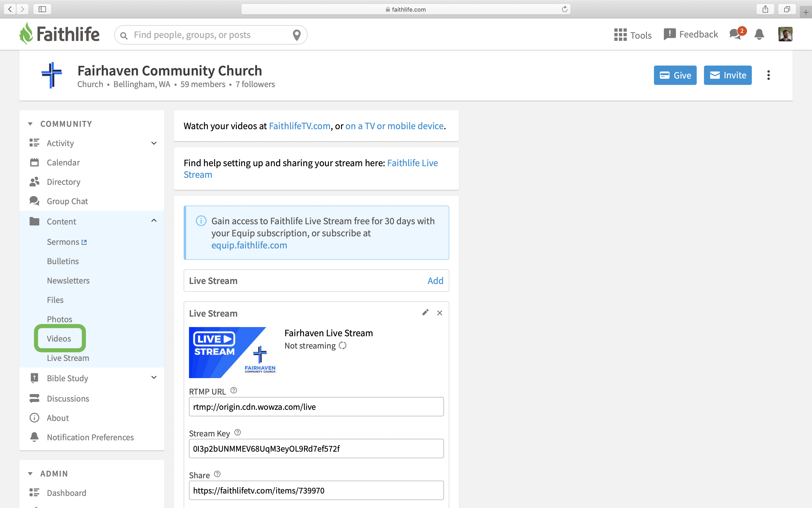
Task: Open Bulletins in the Content menu
Action: tap(63, 261)
